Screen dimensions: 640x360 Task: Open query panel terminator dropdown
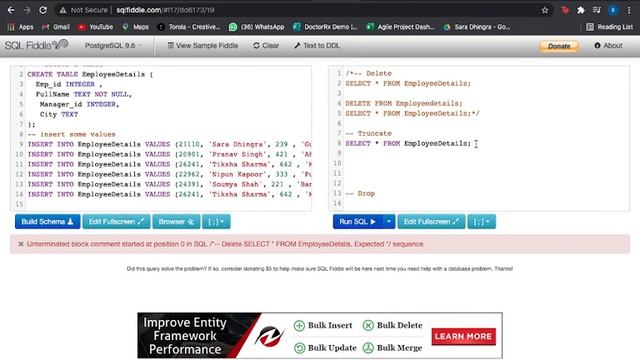click(482, 222)
